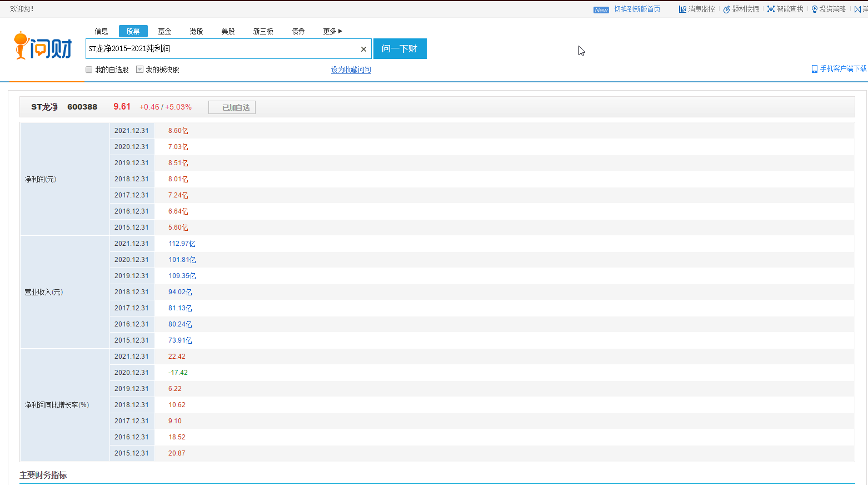Click the 问财 robot logo
This screenshot has height=485, width=868.
coord(43,47)
